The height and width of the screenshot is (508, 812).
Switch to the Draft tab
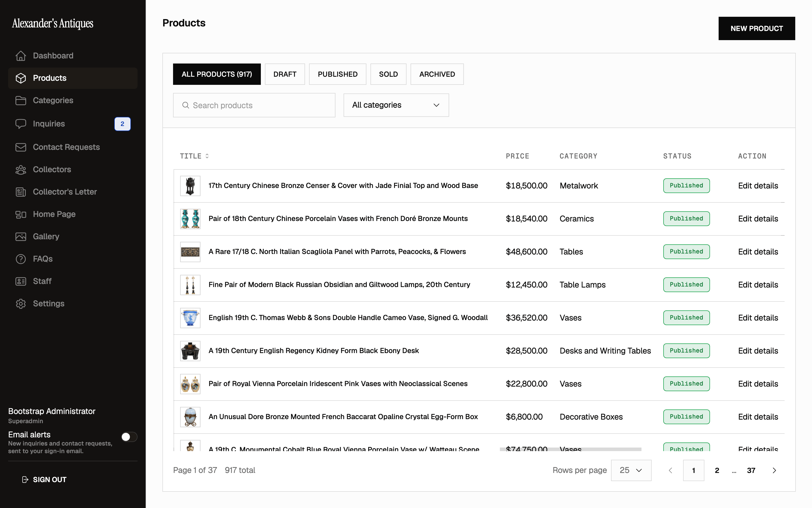coord(285,74)
